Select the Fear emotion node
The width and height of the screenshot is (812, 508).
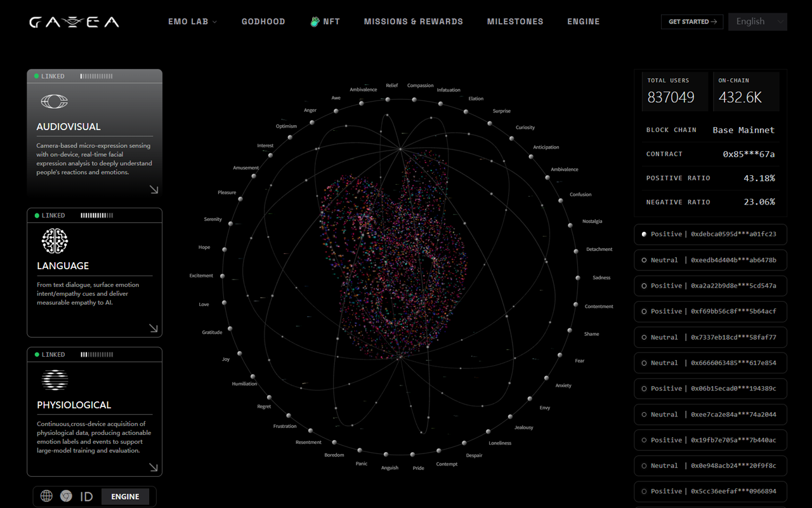tap(560, 355)
